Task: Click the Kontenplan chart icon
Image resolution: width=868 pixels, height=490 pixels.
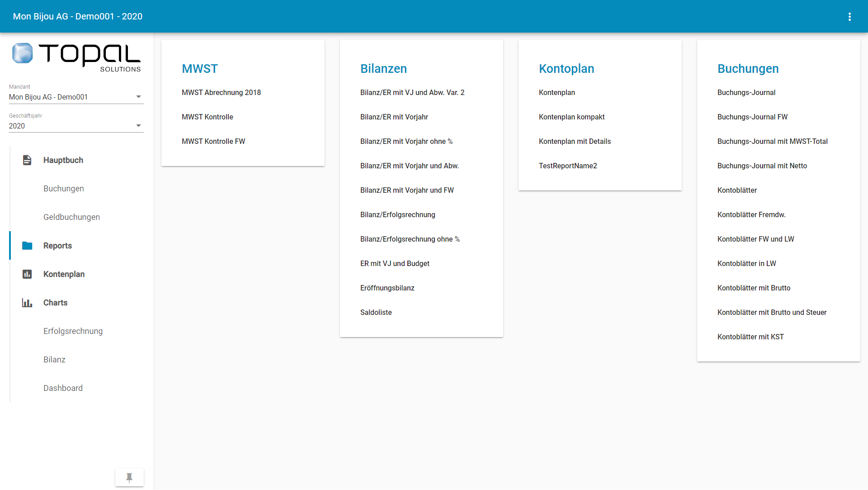Action: coord(27,274)
